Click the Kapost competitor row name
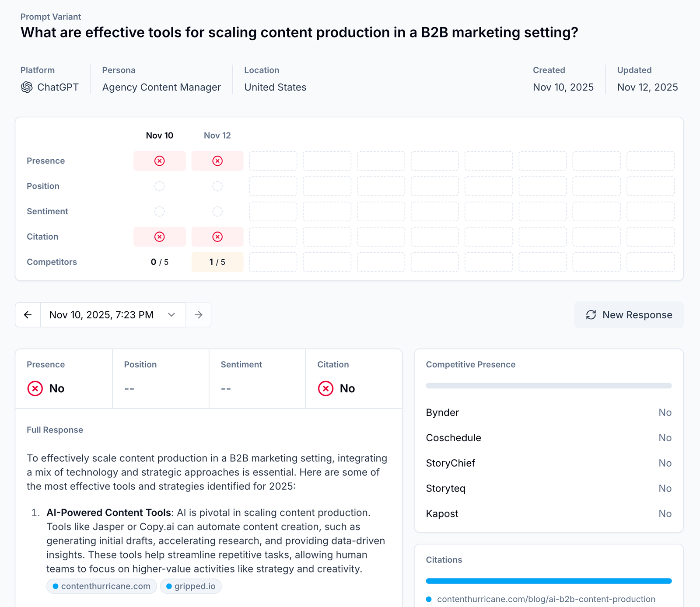 (442, 514)
